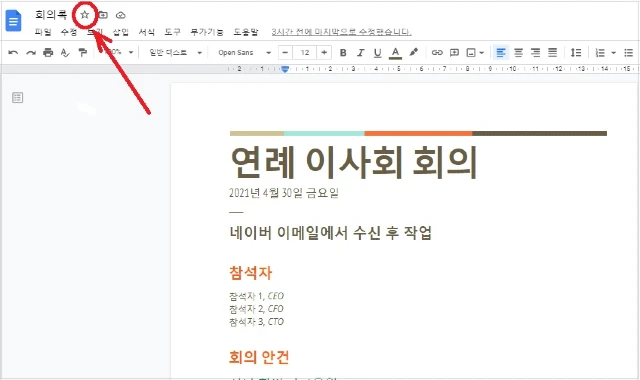Toggle underline formatting

coord(378,53)
